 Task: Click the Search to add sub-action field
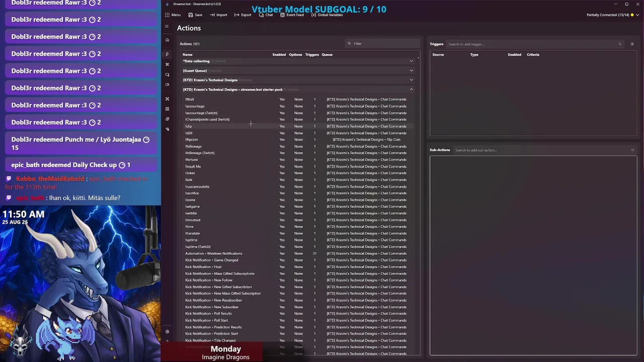[x=545, y=150]
